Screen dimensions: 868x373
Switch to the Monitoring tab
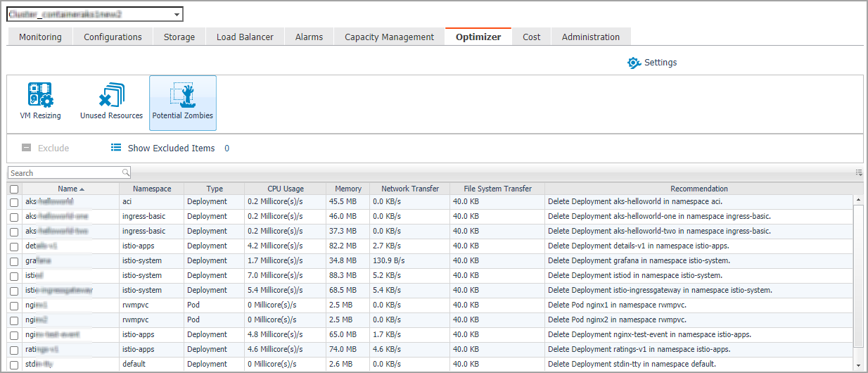pyautogui.click(x=40, y=37)
